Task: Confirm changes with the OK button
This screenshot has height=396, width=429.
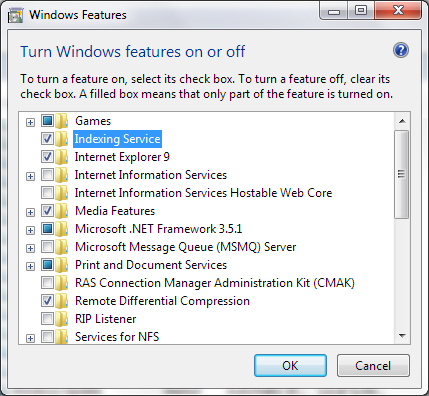Action: point(290,365)
